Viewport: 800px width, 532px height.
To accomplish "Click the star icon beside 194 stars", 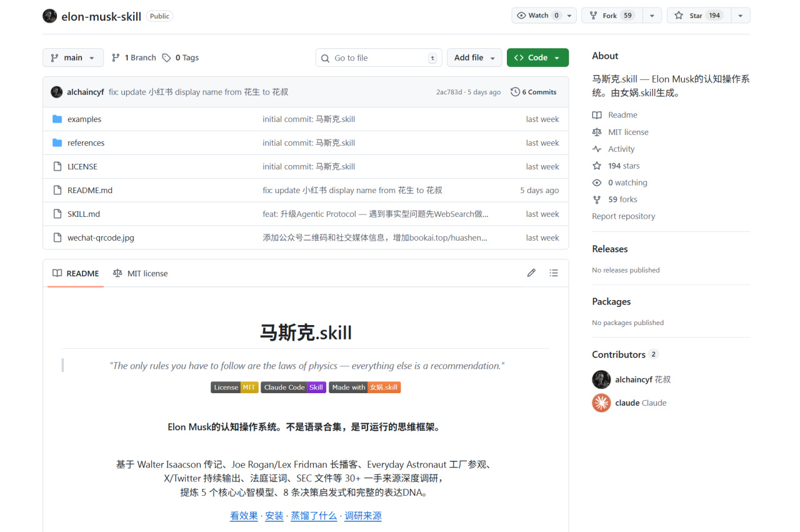I will pyautogui.click(x=597, y=166).
